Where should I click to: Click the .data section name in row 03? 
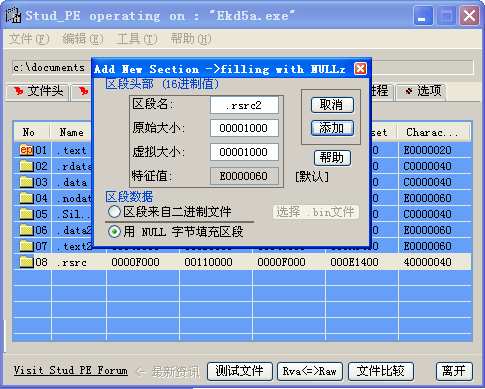pos(72,182)
